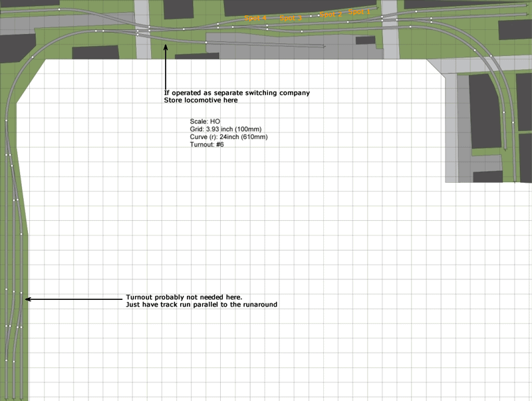This screenshot has height=401, width=532.
Task: Click the 'Scale: HO' text line
Action: 200,122
